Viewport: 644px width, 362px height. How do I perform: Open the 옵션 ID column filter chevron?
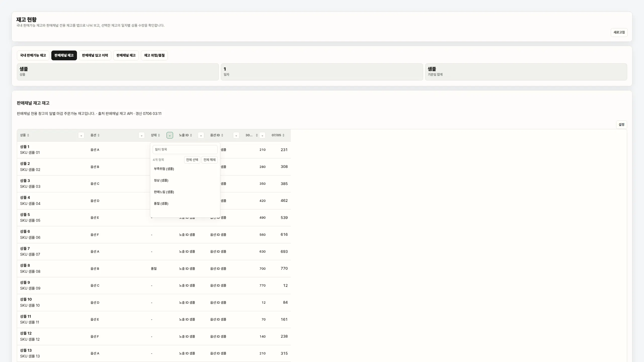pos(236,135)
